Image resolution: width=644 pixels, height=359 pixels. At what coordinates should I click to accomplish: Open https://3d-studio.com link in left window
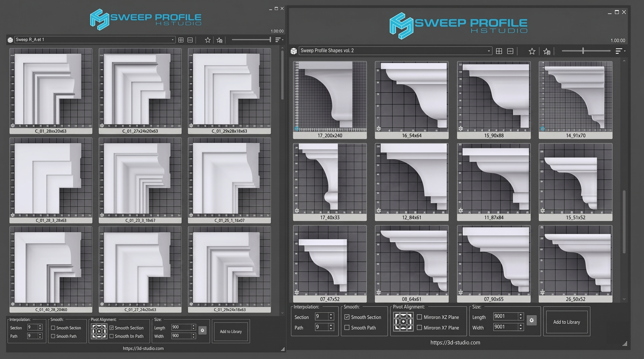(x=143, y=348)
